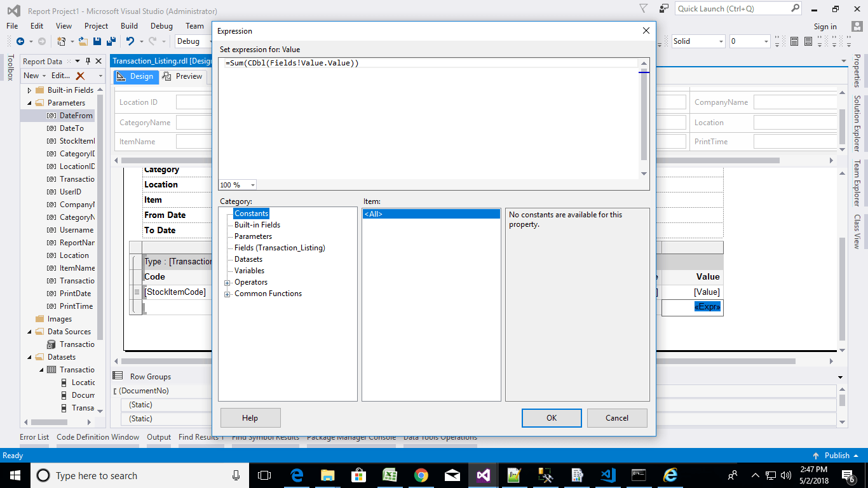
Task: Click the New Project toolbar icon
Action: (62, 41)
